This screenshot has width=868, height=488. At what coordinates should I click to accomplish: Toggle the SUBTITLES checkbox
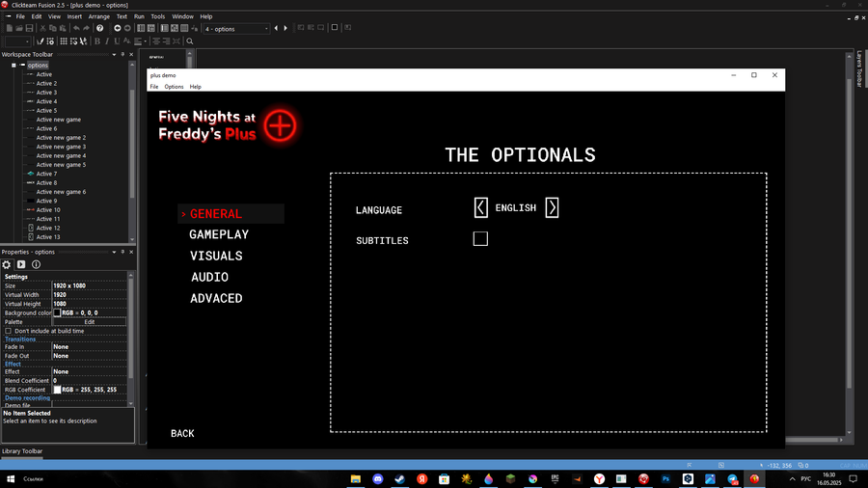point(480,239)
